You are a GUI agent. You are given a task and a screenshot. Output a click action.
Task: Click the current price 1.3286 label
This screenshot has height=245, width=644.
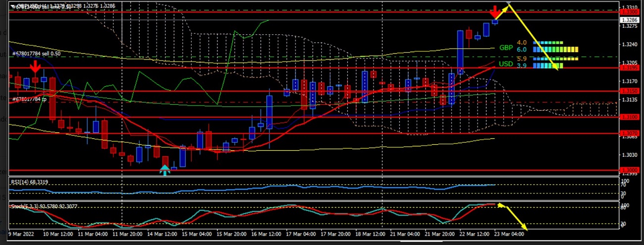629,20
